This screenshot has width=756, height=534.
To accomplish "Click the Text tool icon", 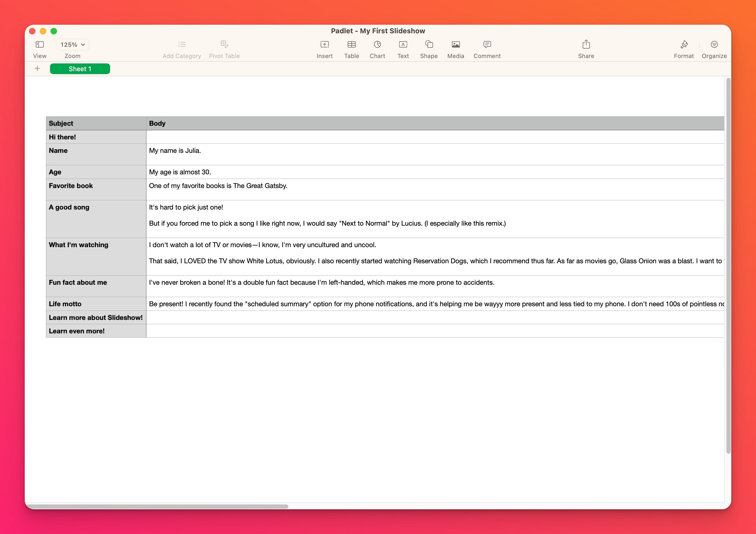I will (403, 45).
